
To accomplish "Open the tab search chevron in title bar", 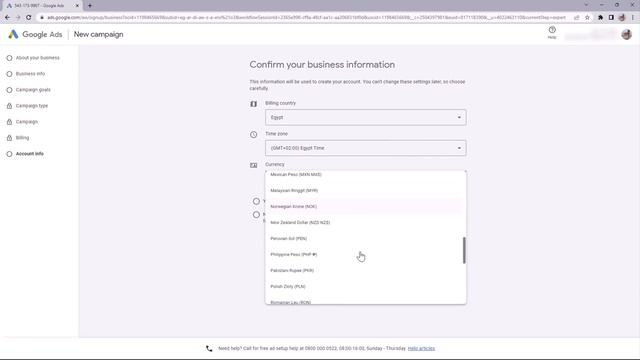I will click(x=586, y=5).
